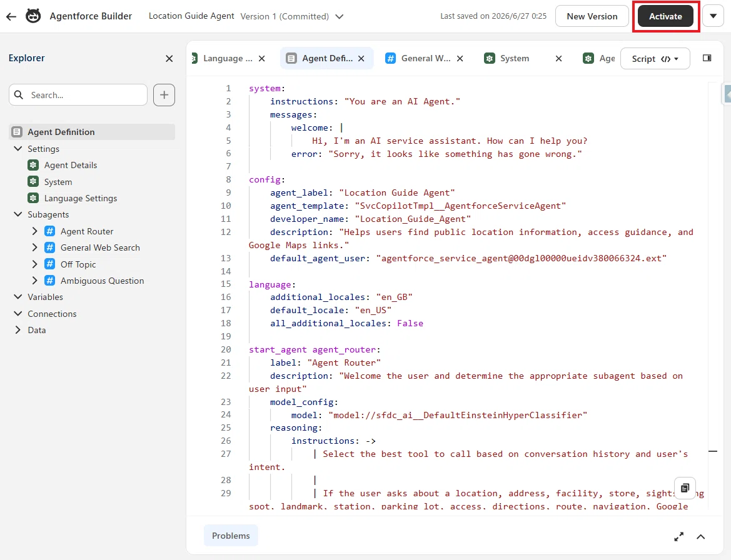Close the Language tab
This screenshot has height=560, width=731.
[262, 58]
